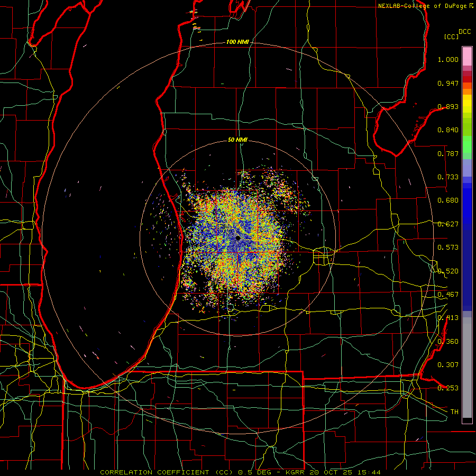Select the 0.573 legend value
Viewport: 476px width, 476px height.
(x=448, y=248)
